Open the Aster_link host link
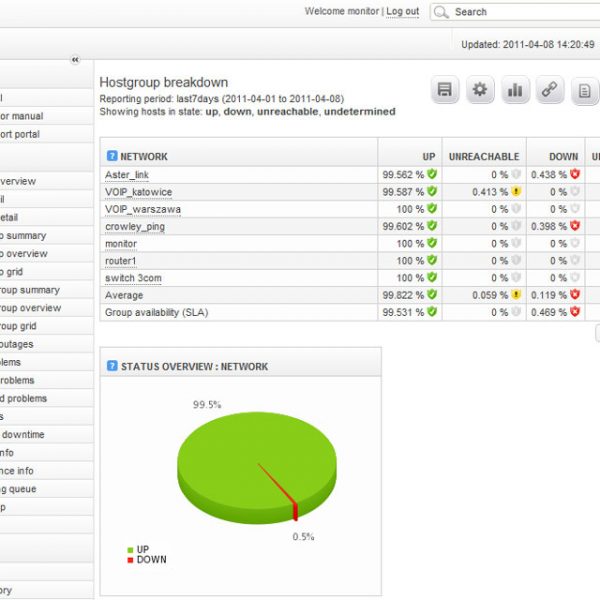600x600 pixels. [126, 174]
